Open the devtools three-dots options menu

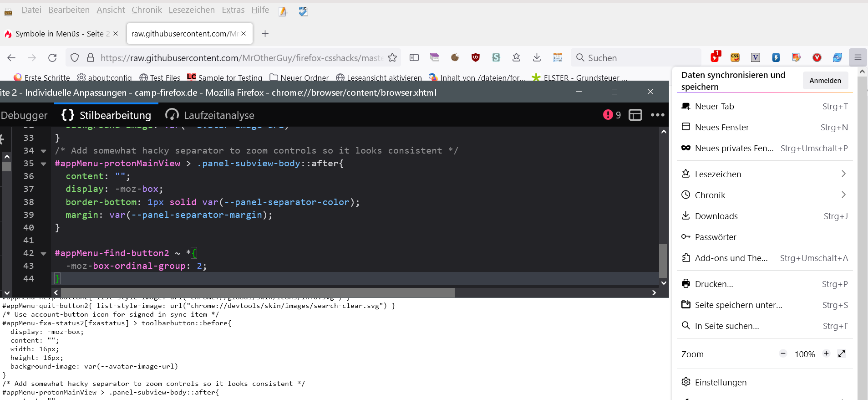(x=657, y=115)
